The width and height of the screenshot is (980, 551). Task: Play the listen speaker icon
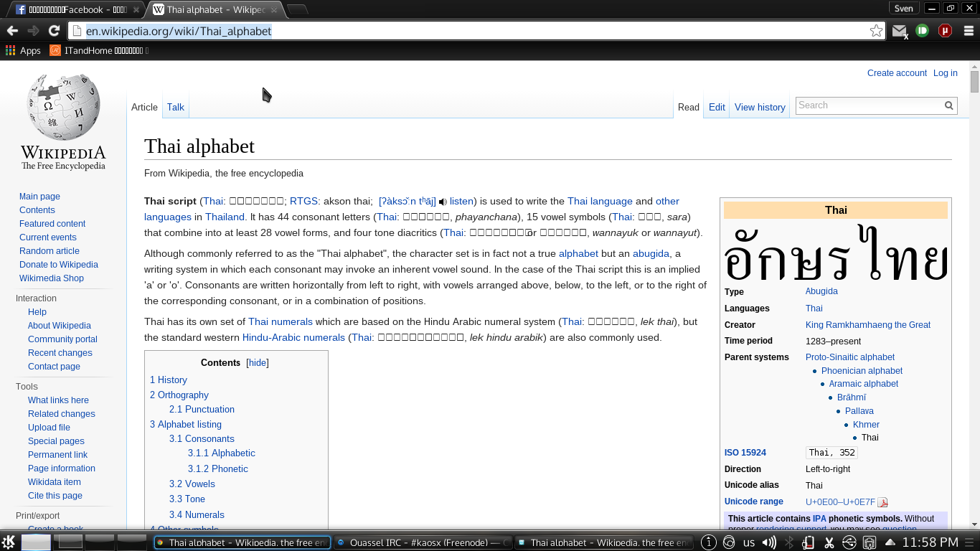443,202
